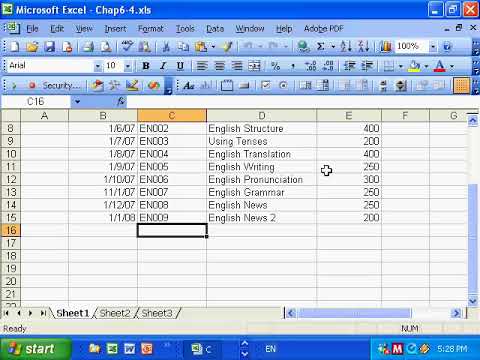The height and width of the screenshot is (360, 480).
Task: Print the workbook using printer icon
Action: 88,46
